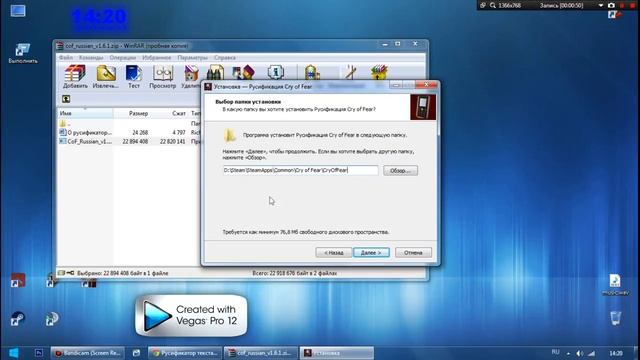The width and height of the screenshot is (640, 360).
Task: Click the Photoshop icon on the taskbar
Action: click(39, 353)
